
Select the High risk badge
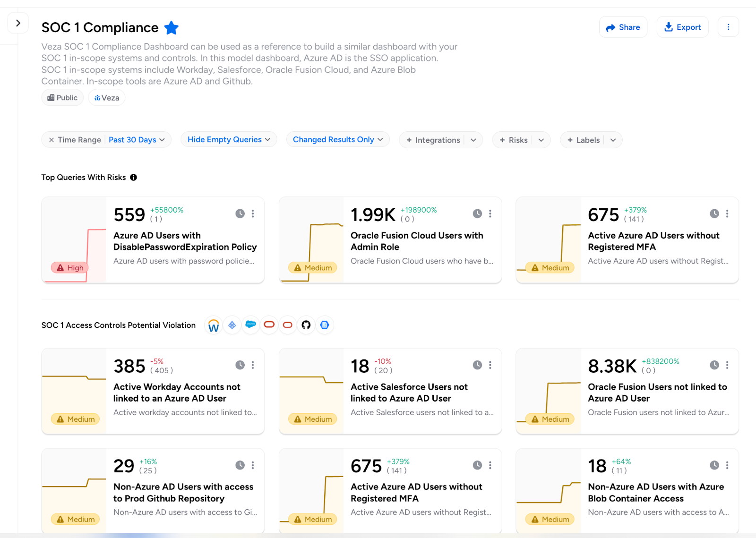[x=70, y=268]
